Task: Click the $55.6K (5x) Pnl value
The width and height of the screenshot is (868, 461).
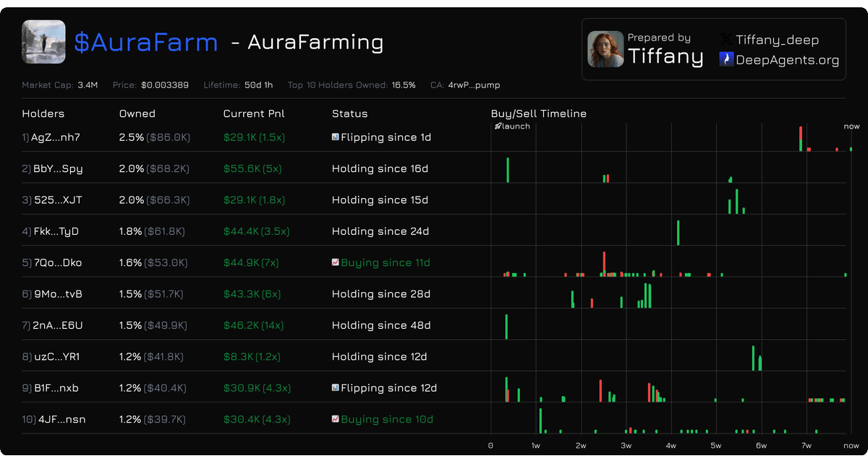Action: [x=252, y=168]
